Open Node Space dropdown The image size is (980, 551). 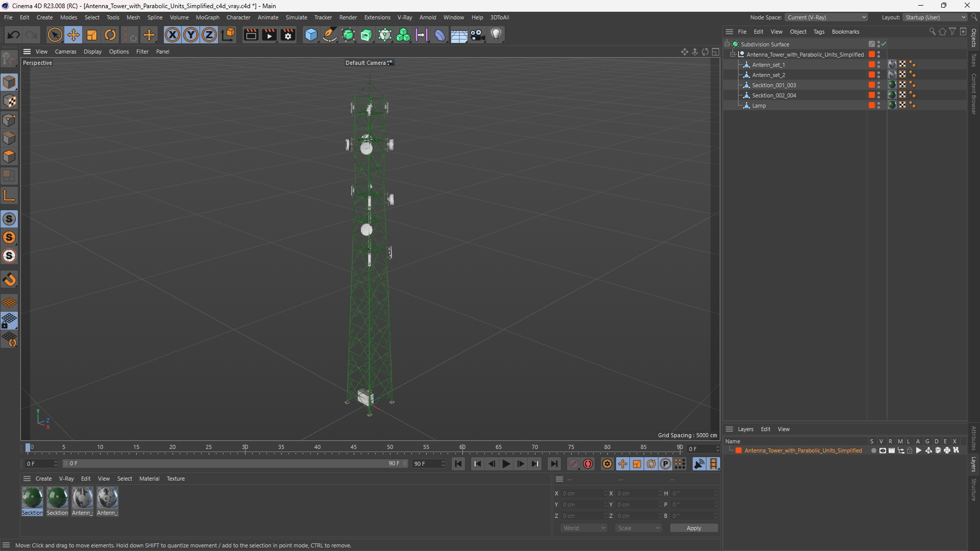tap(826, 17)
